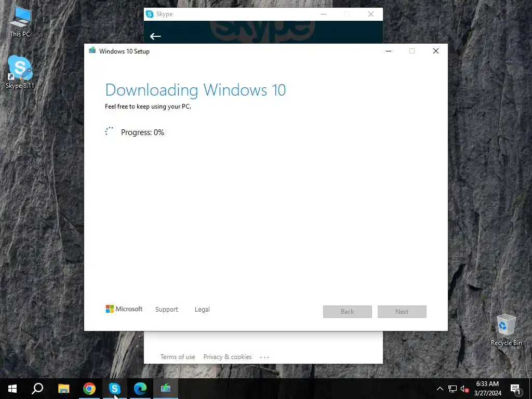
Task: Open Privacy & cookies in Skype window
Action: click(228, 357)
